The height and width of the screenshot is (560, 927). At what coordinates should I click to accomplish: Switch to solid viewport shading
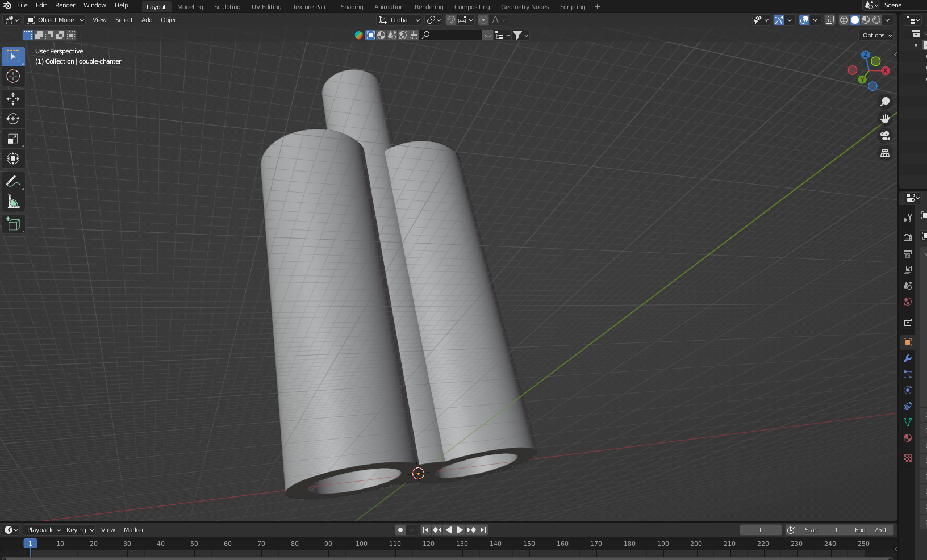point(855,20)
